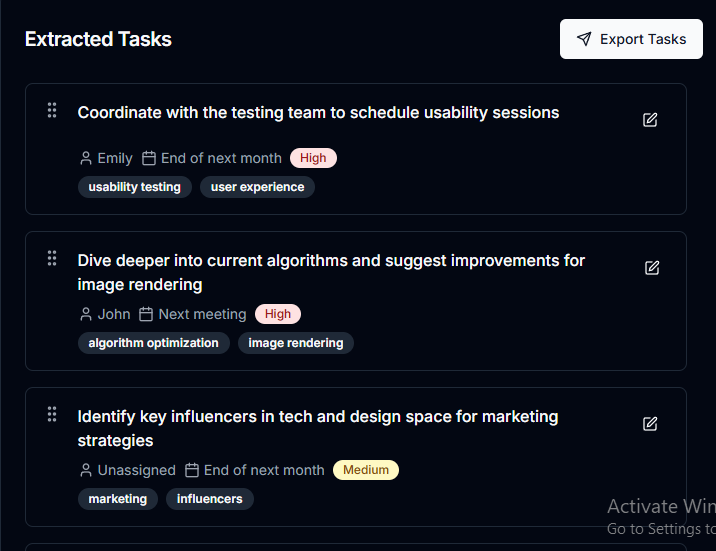
Task: Select the usability testing tag
Action: pyautogui.click(x=134, y=187)
